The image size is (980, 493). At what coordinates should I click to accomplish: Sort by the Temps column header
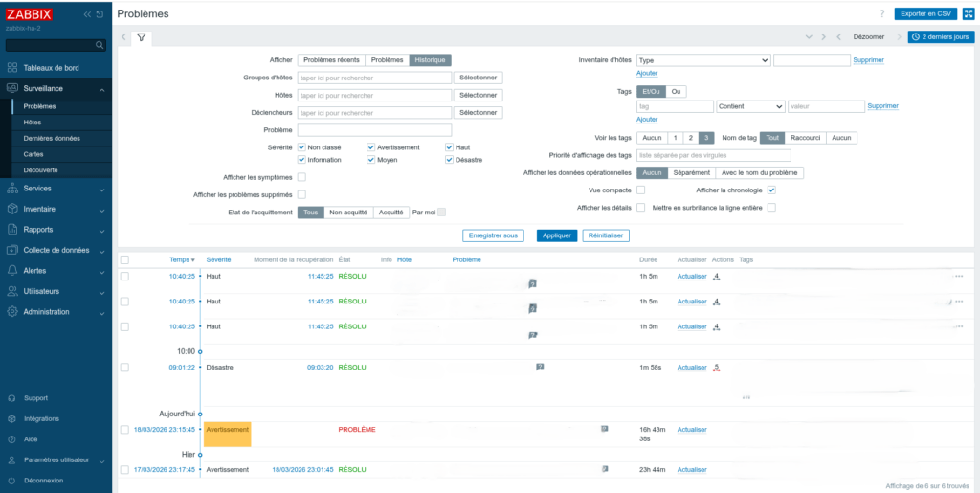[182, 259]
